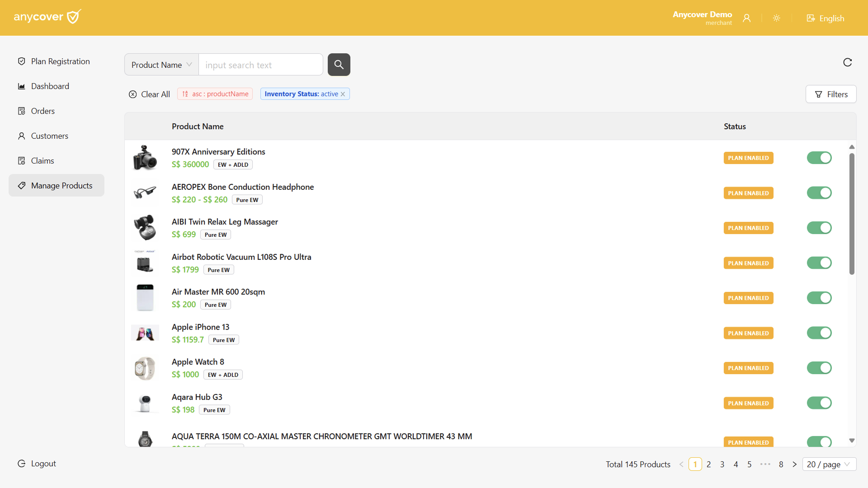The height and width of the screenshot is (488, 868).
Task: Toggle light/dark theme sun icon
Action: coord(777,18)
